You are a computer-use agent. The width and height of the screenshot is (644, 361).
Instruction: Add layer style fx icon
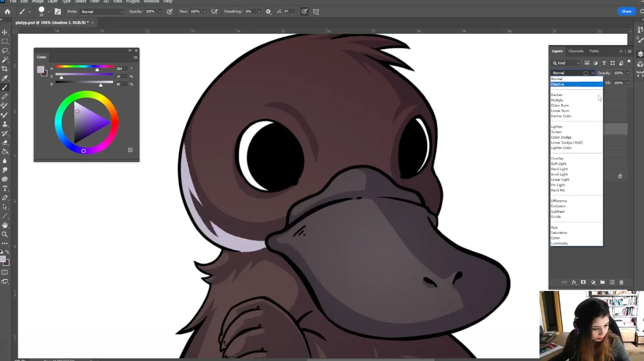[574, 282]
